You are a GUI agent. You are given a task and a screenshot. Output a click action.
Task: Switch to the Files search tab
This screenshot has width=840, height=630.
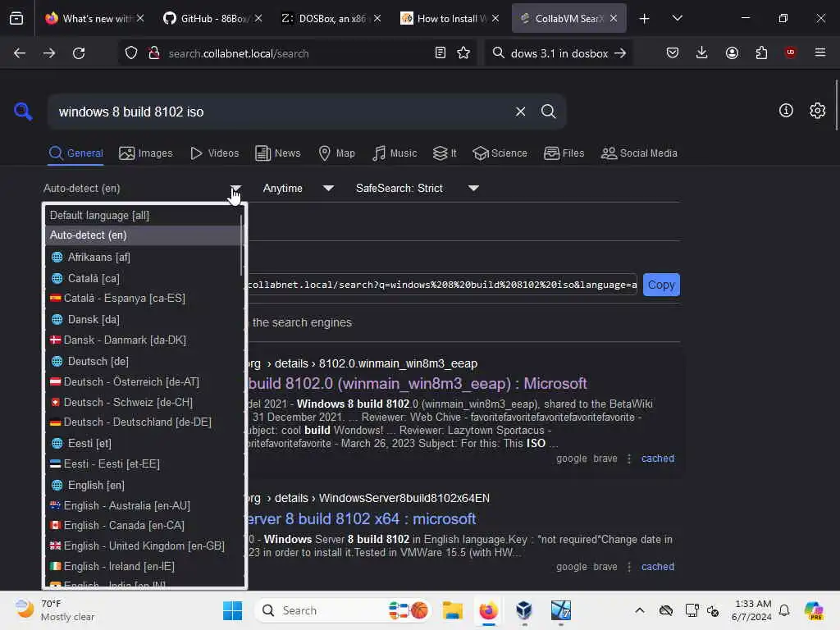pyautogui.click(x=564, y=153)
